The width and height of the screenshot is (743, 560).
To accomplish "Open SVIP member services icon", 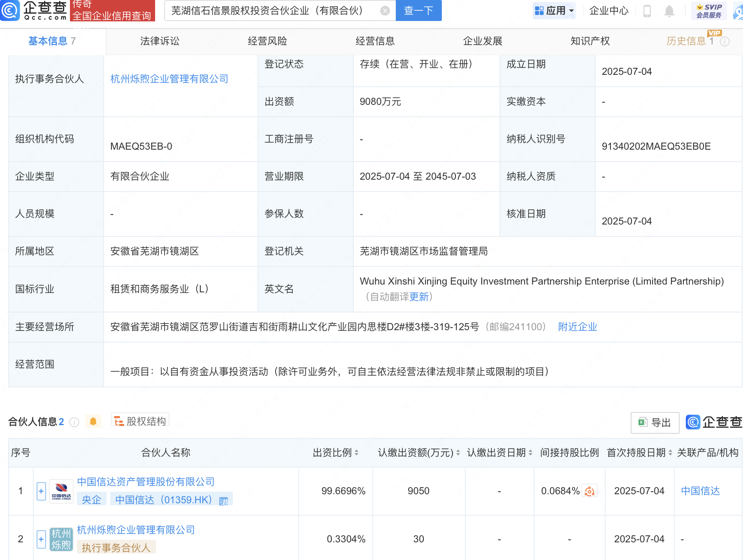I will coord(709,11).
